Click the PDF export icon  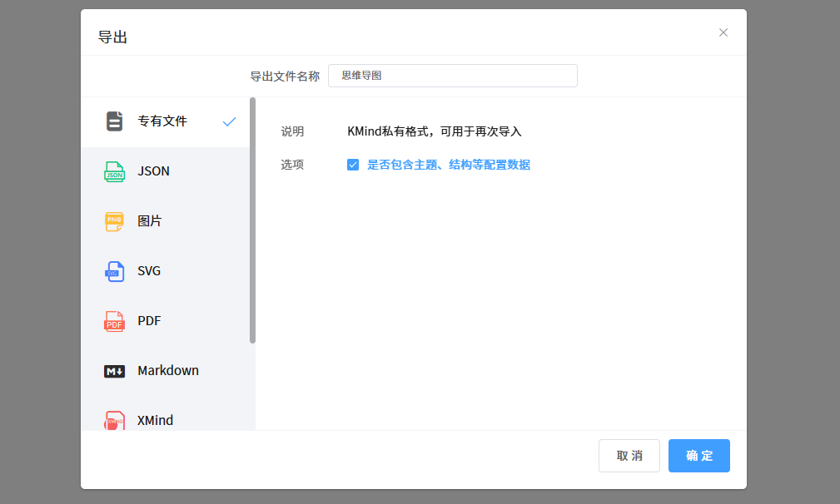tap(114, 320)
